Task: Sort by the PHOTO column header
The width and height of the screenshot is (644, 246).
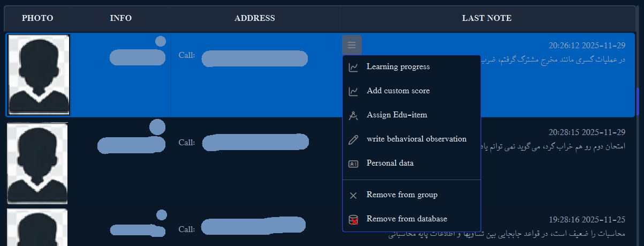Action: pos(37,18)
